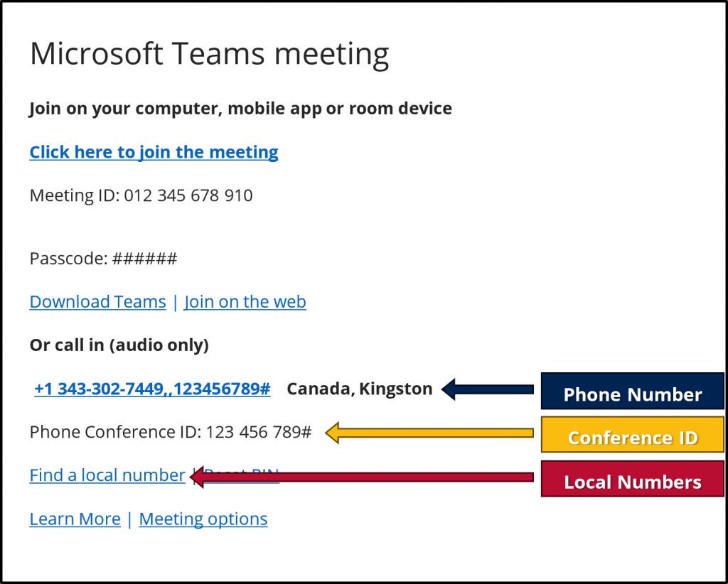Click the dark blue arrow pointing at Kingston

[x=488, y=389]
